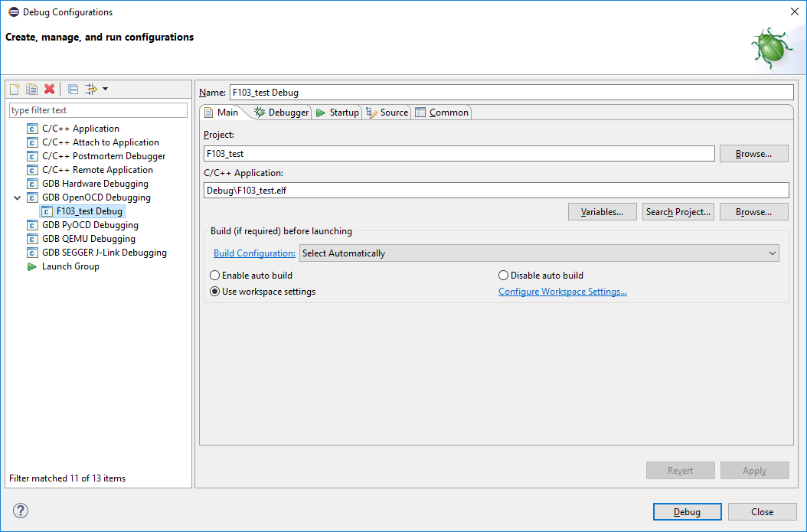
Task: Open Configure Workspace Settings link
Action: pyautogui.click(x=563, y=291)
